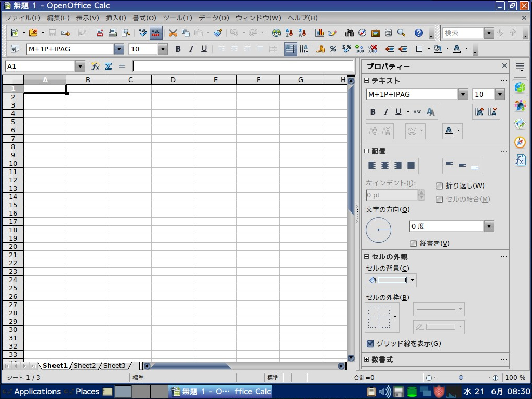Open the sidebar font size dropdown
Viewport: 532px width, 399px height.
[500, 95]
